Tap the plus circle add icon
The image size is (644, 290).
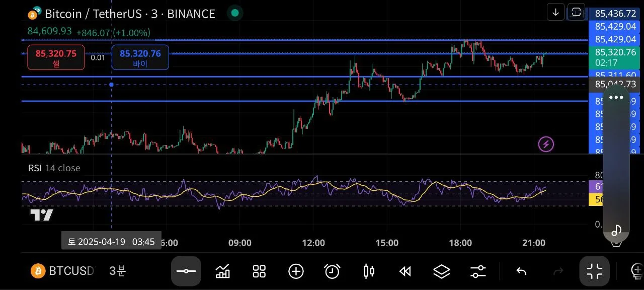point(296,271)
